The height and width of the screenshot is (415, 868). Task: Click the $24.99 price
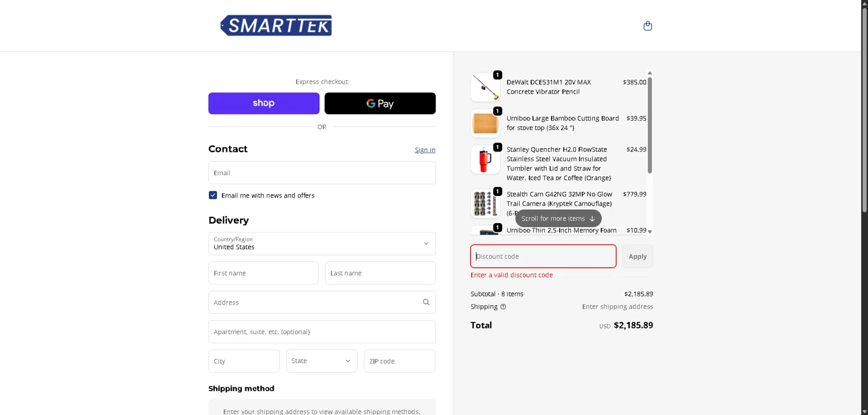[x=637, y=150]
